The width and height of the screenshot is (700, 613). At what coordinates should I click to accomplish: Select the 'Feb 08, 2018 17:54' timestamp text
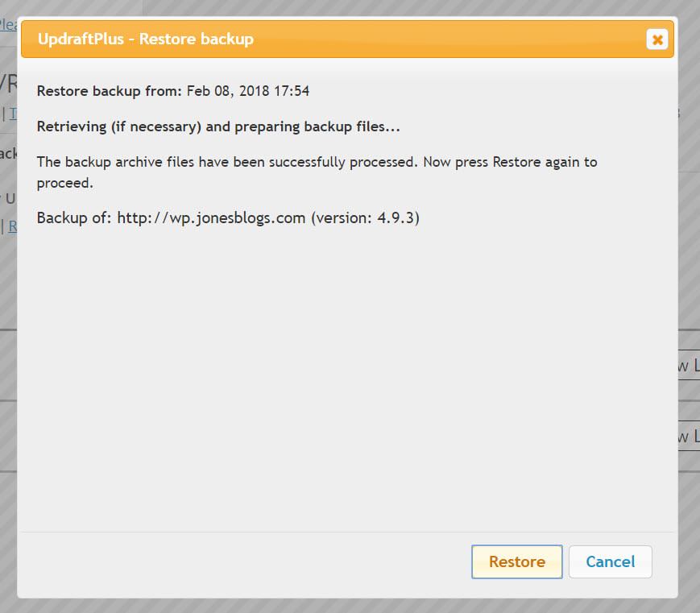(x=248, y=91)
